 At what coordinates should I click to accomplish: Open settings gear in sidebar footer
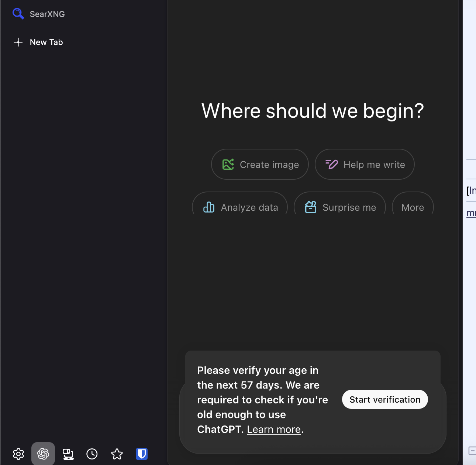coord(18,454)
